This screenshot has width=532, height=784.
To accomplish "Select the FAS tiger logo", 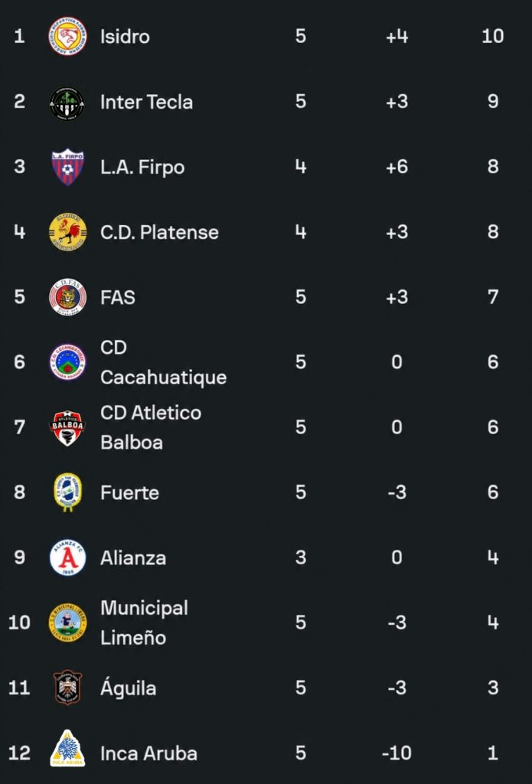I will pos(67,297).
